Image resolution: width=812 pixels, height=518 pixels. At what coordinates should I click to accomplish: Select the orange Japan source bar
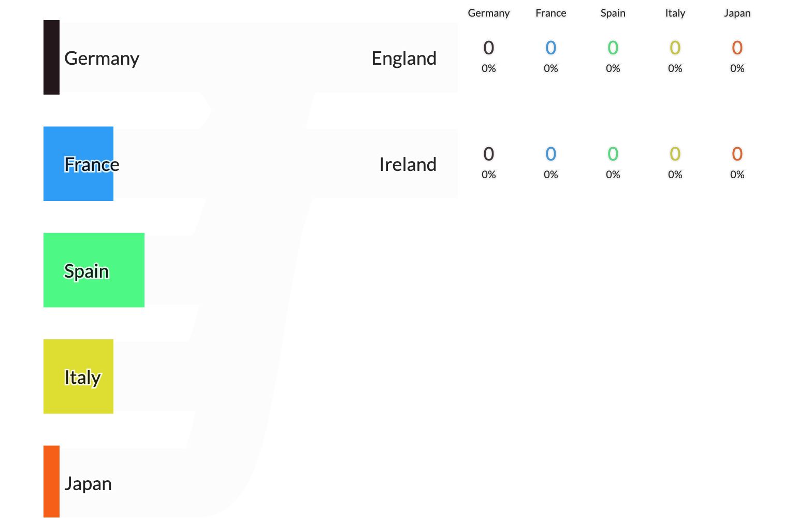click(51, 482)
